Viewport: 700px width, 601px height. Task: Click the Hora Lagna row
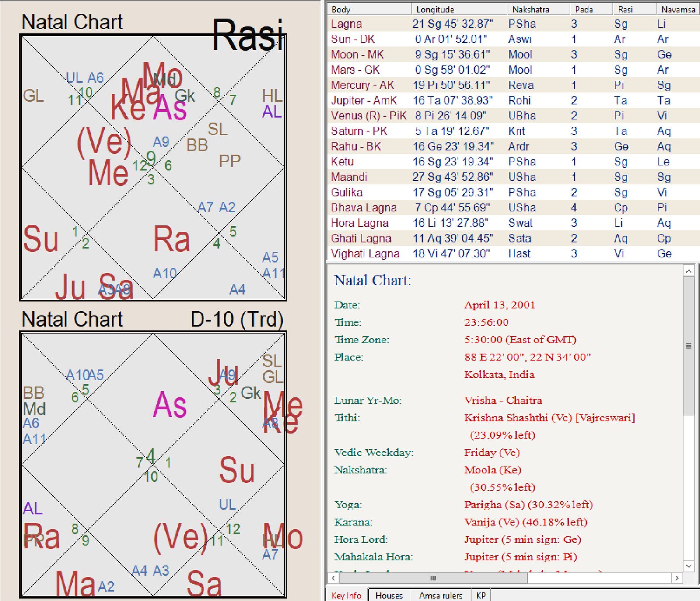click(359, 223)
